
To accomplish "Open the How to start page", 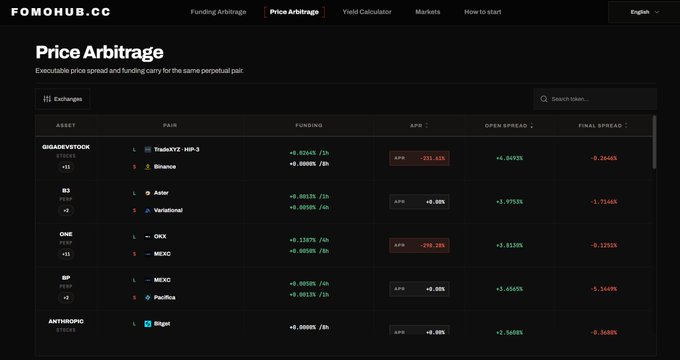I will (x=483, y=12).
